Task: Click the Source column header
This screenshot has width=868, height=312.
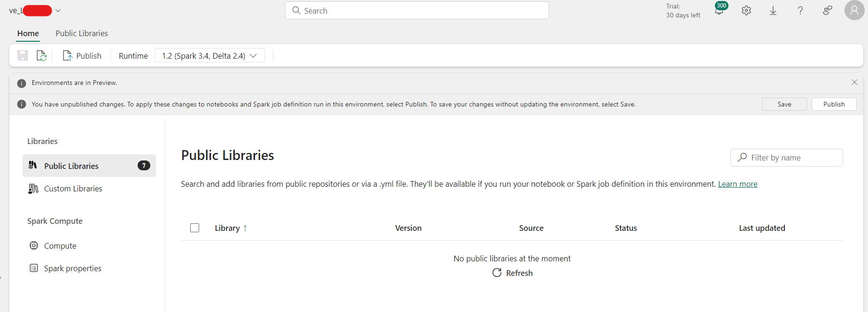Action: (x=531, y=228)
